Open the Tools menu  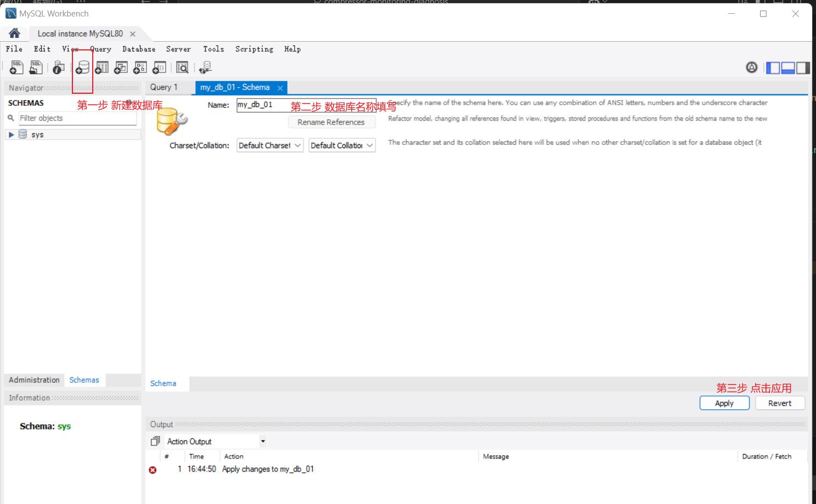coord(213,49)
